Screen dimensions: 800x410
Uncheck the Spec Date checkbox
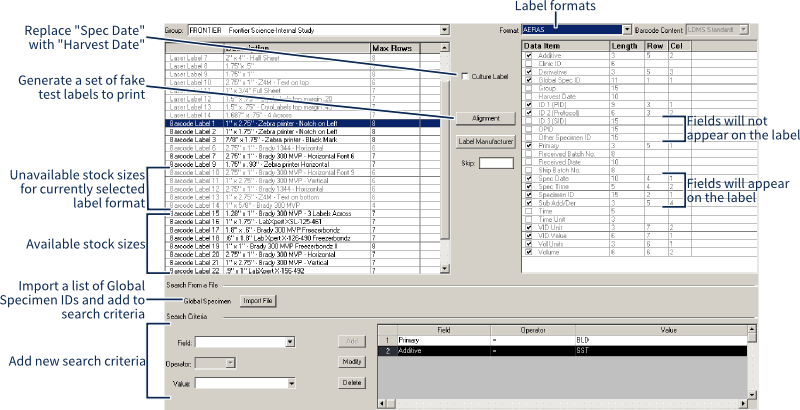pos(529,178)
